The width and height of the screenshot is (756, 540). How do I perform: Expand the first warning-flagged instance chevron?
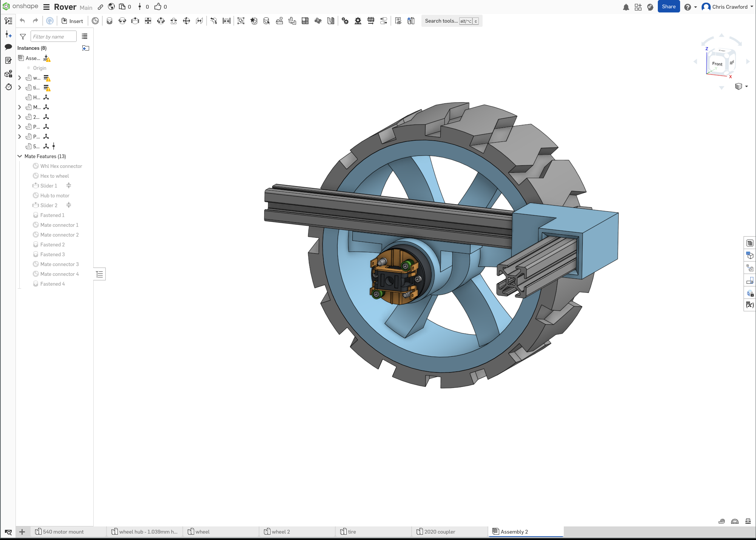[x=20, y=78]
